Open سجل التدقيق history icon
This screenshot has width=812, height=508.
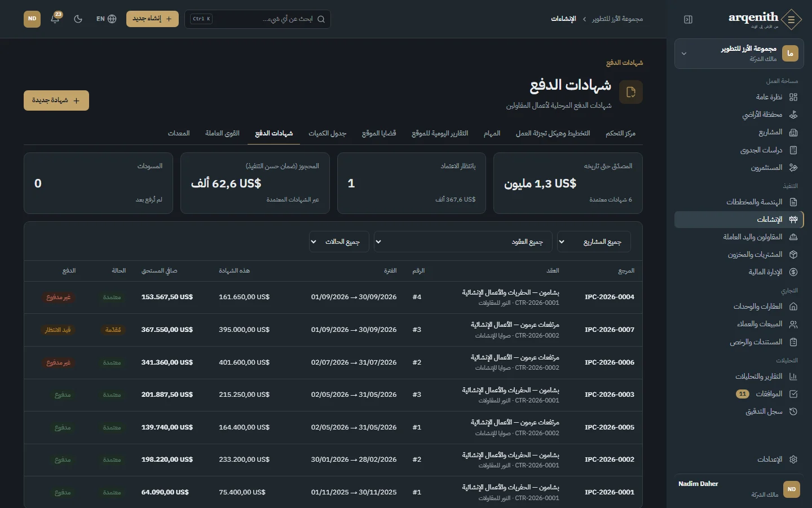(793, 411)
